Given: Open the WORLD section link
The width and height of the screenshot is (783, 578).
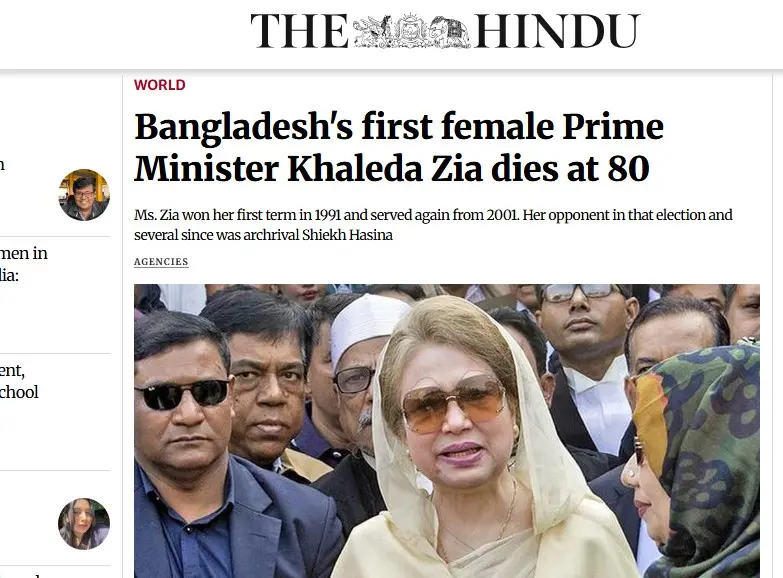Looking at the screenshot, I should pos(160,85).
